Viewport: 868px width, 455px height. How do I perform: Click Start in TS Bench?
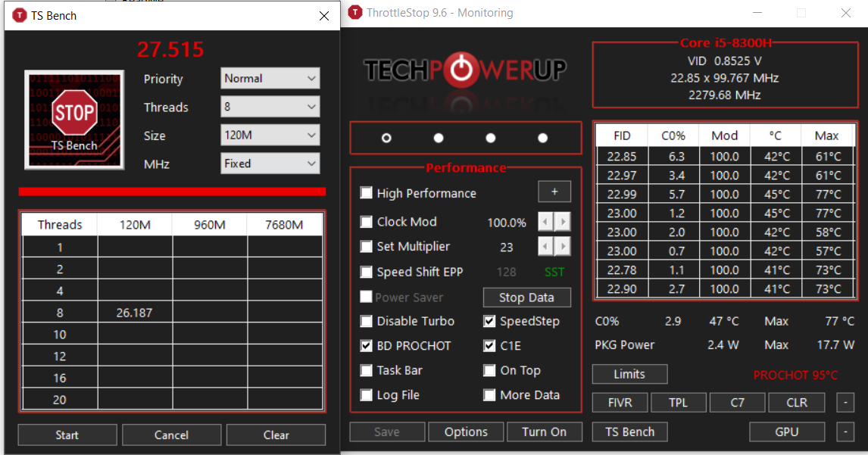[x=67, y=435]
